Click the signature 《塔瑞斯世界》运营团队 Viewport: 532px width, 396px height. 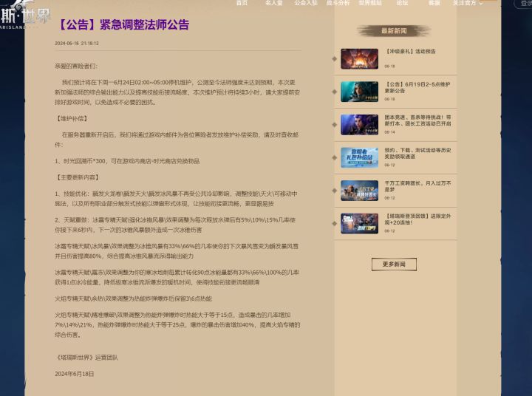point(86,358)
